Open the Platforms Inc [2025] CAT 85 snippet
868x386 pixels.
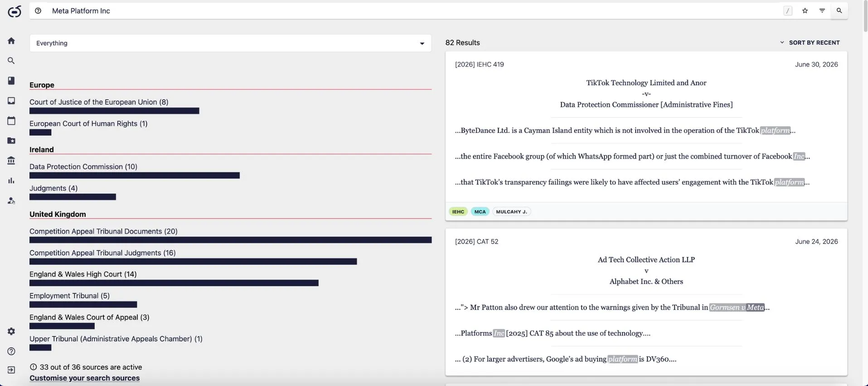coord(553,333)
